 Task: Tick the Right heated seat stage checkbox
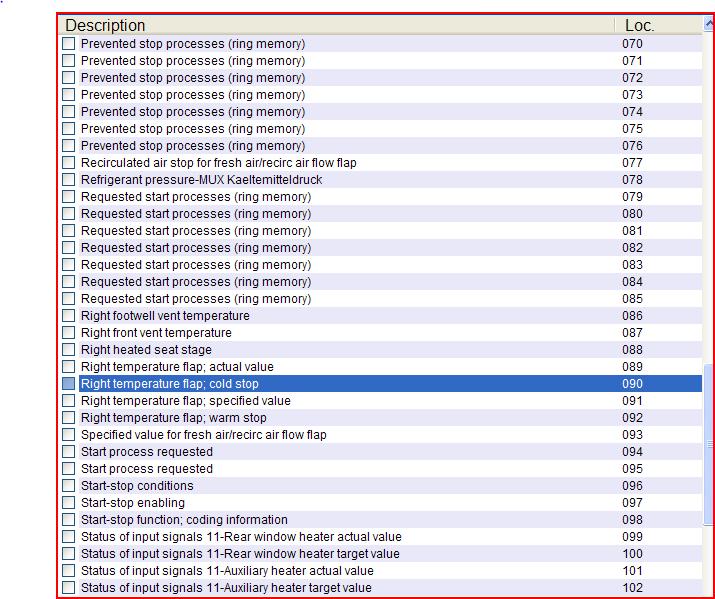pos(68,350)
